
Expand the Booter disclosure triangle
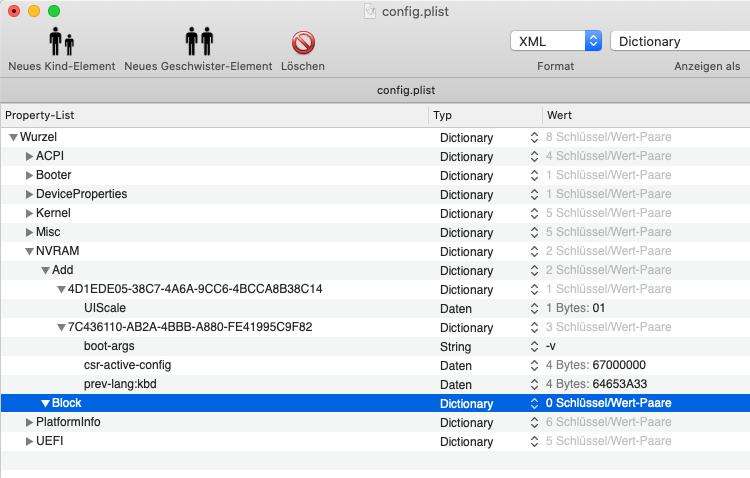tap(29, 175)
